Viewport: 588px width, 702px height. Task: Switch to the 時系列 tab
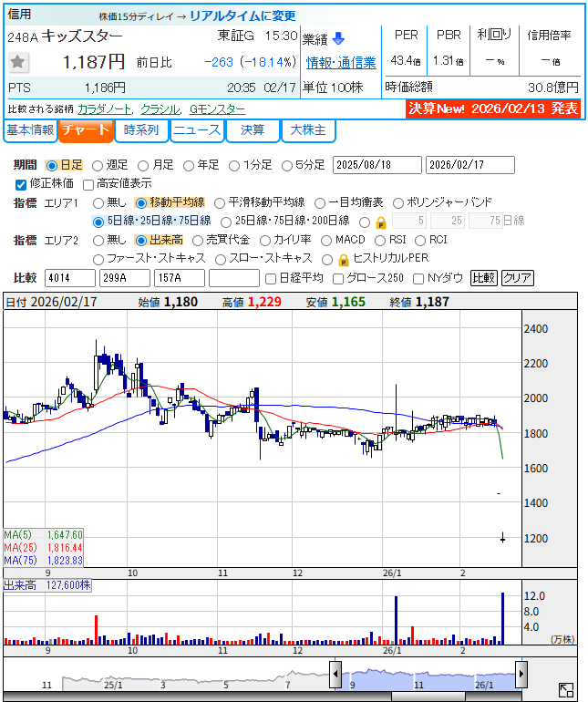pyautogui.click(x=141, y=130)
